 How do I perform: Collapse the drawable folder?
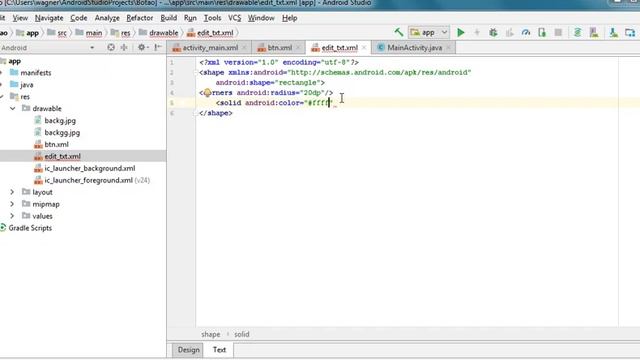pos(13,109)
